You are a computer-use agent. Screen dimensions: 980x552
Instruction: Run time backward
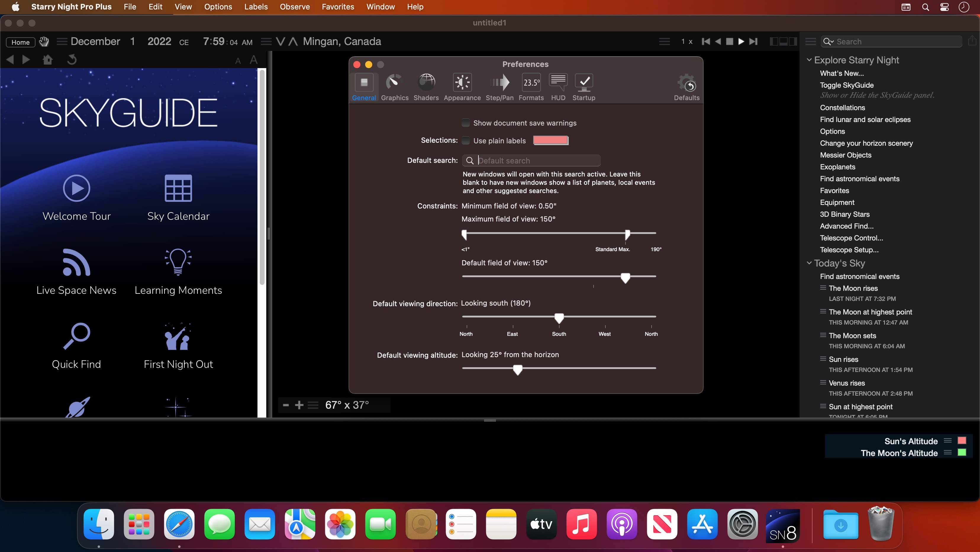coord(718,41)
